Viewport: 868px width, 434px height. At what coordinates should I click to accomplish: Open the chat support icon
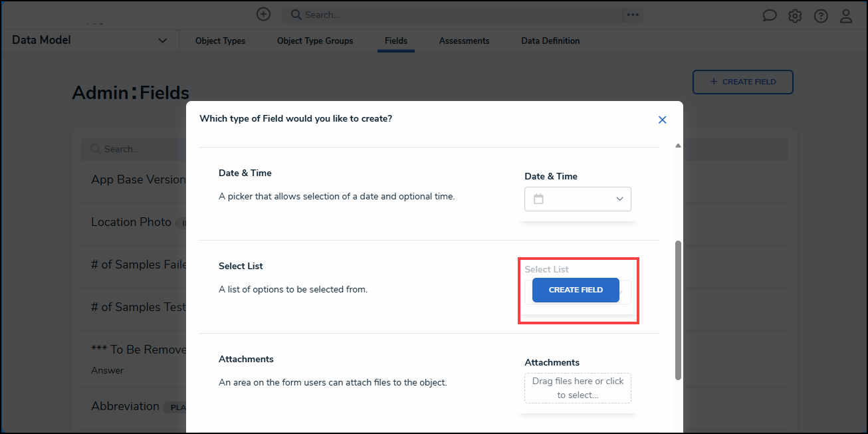point(769,15)
